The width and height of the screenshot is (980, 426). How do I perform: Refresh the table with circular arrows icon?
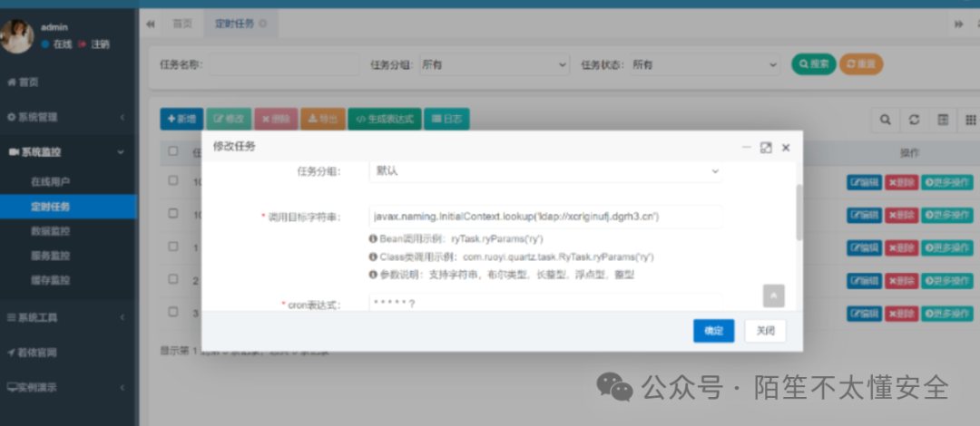point(914,120)
